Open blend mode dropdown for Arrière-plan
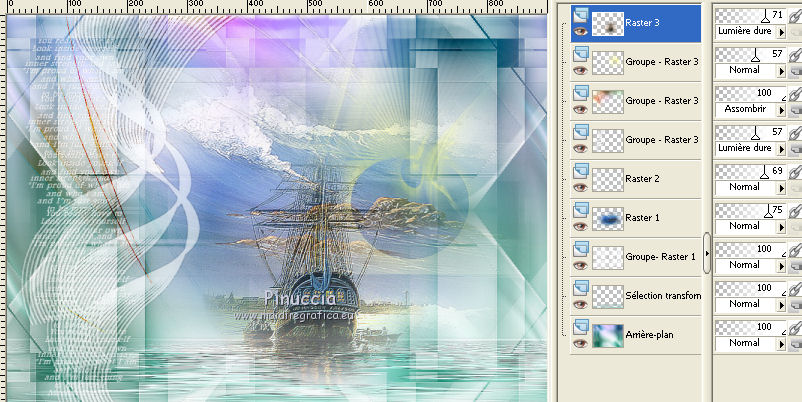This screenshot has height=402, width=802. 782,344
